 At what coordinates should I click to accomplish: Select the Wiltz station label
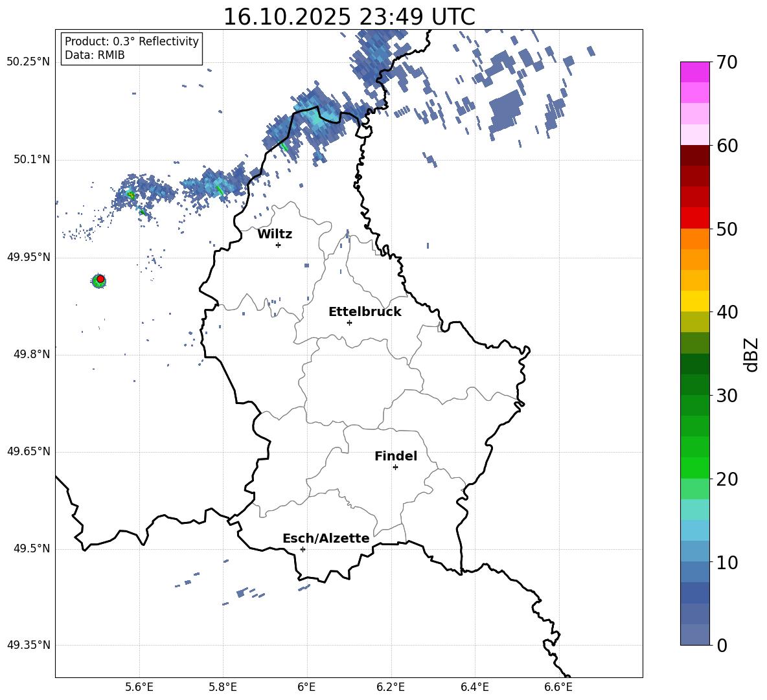pyautogui.click(x=275, y=234)
